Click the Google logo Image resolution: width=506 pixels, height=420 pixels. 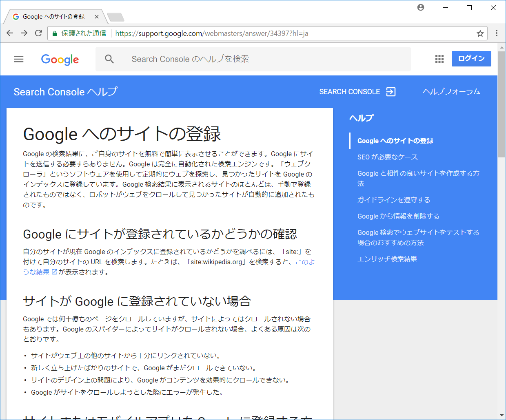point(60,60)
